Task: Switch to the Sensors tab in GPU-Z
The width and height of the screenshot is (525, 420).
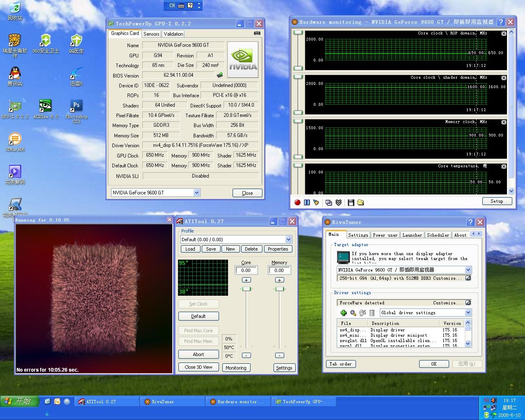Action: [x=151, y=34]
